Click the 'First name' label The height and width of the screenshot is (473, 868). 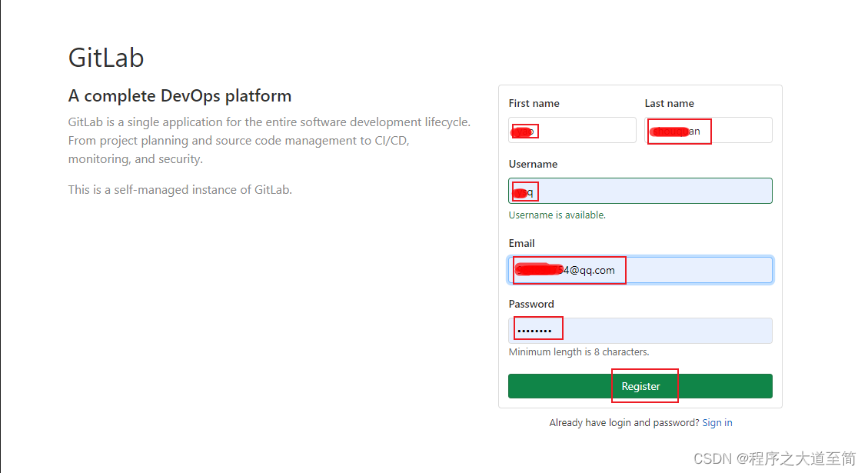coord(534,104)
